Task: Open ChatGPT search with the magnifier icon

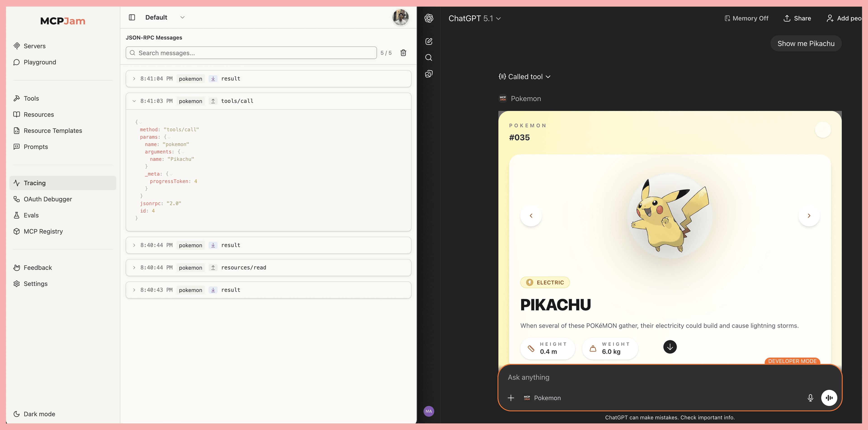Action: coord(429,57)
